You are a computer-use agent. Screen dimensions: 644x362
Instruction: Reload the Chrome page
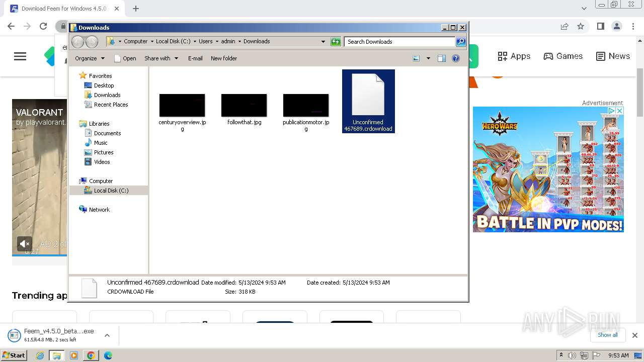coord(43,26)
